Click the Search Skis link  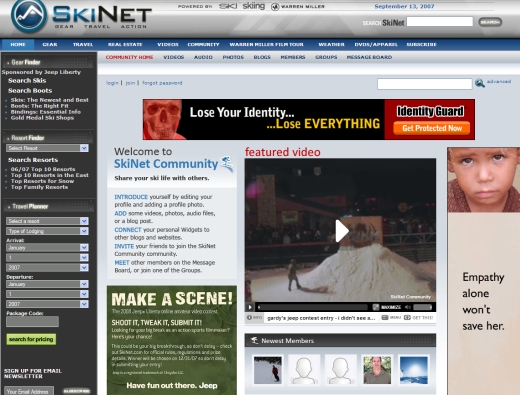(x=27, y=81)
